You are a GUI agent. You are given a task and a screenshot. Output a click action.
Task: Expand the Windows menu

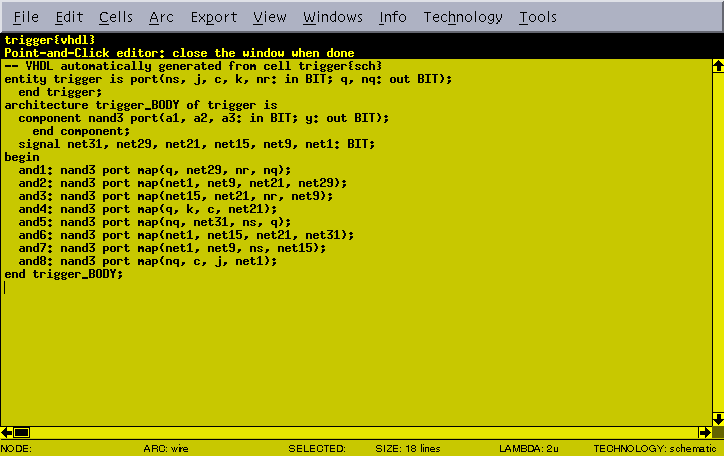(x=333, y=17)
